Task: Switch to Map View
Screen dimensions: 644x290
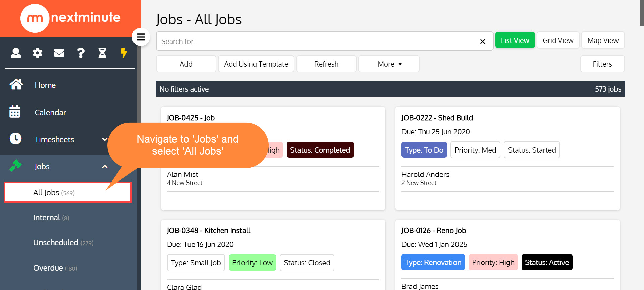Action: pos(603,40)
